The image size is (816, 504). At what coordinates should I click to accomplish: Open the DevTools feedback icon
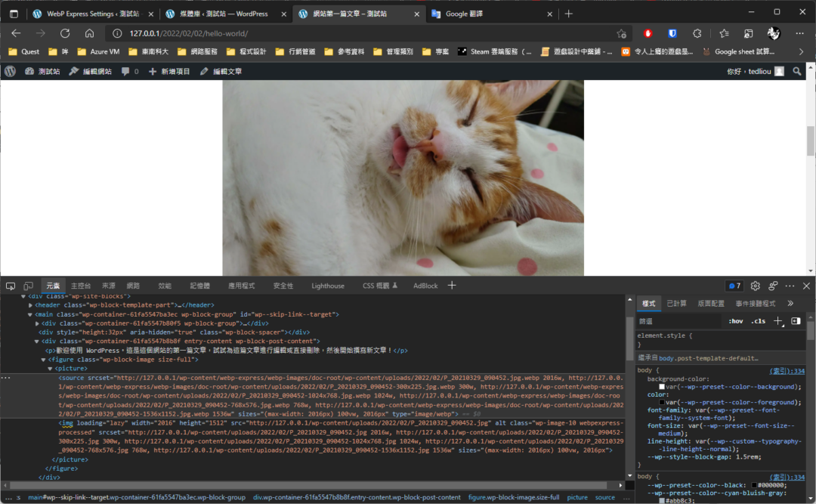(x=773, y=286)
